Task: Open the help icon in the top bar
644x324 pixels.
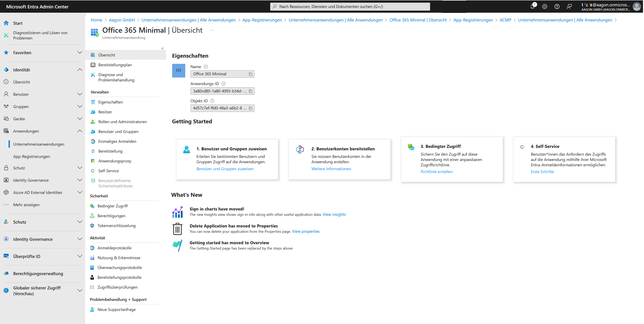Action: click(557, 7)
